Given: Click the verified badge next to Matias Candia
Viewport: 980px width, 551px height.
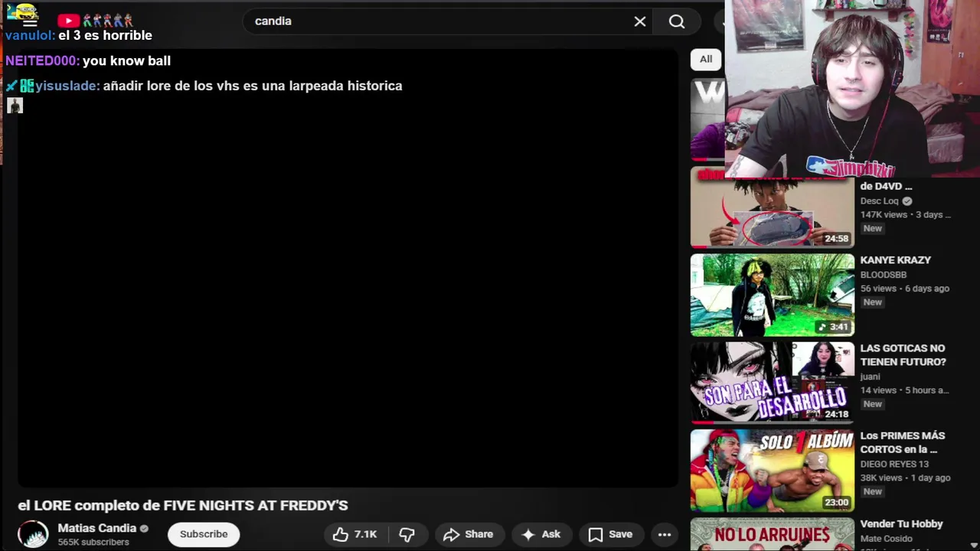Looking at the screenshot, I should 144,529.
